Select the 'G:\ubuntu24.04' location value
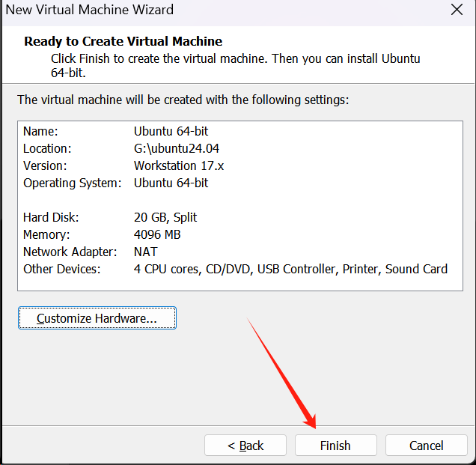Screen dimensions: 476x465 click(177, 148)
